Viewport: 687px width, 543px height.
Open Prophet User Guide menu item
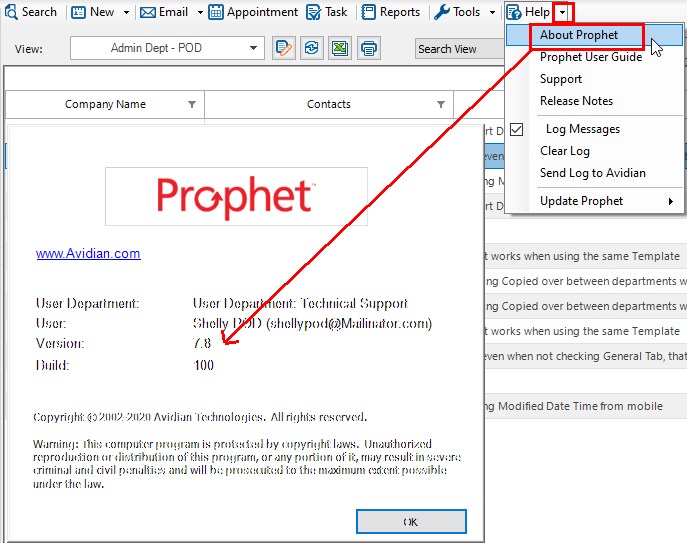[x=591, y=57]
